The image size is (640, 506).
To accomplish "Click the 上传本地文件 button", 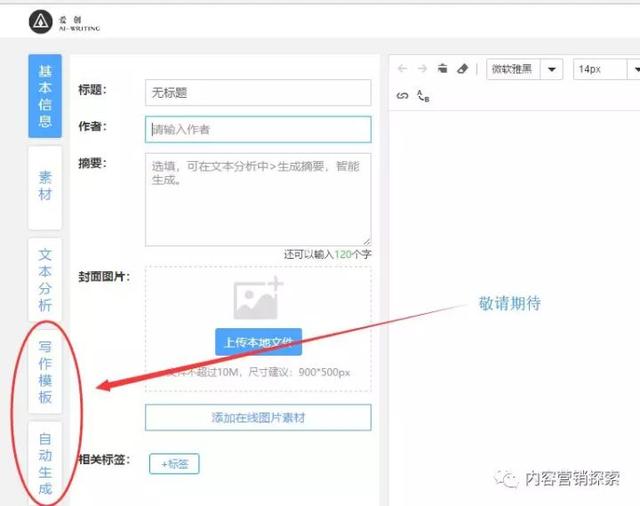I will [x=258, y=342].
